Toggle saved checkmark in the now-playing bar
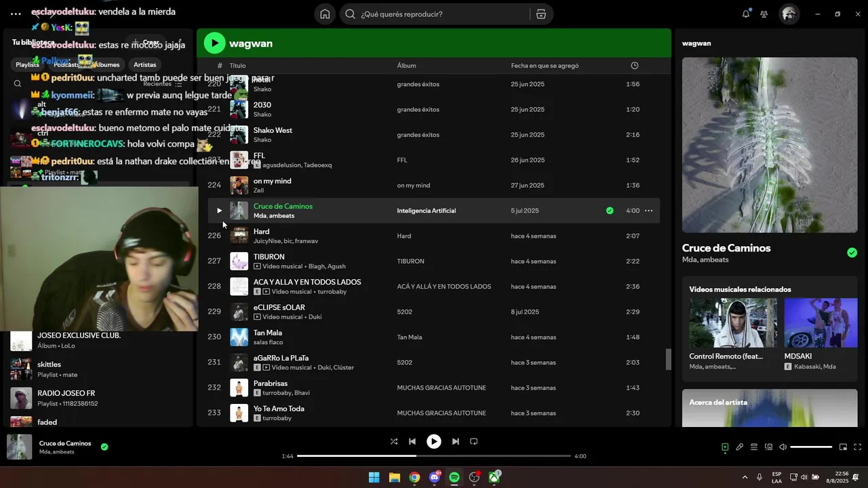The height and width of the screenshot is (488, 868). pyautogui.click(x=104, y=447)
